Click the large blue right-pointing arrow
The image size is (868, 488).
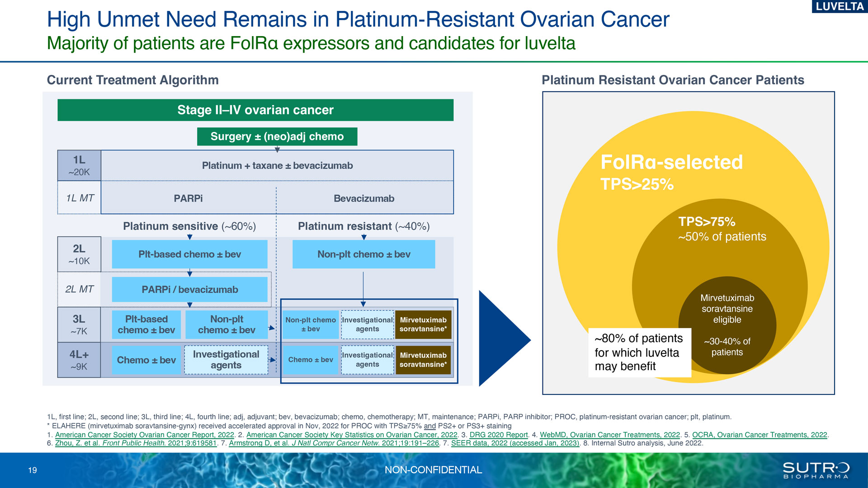point(505,338)
